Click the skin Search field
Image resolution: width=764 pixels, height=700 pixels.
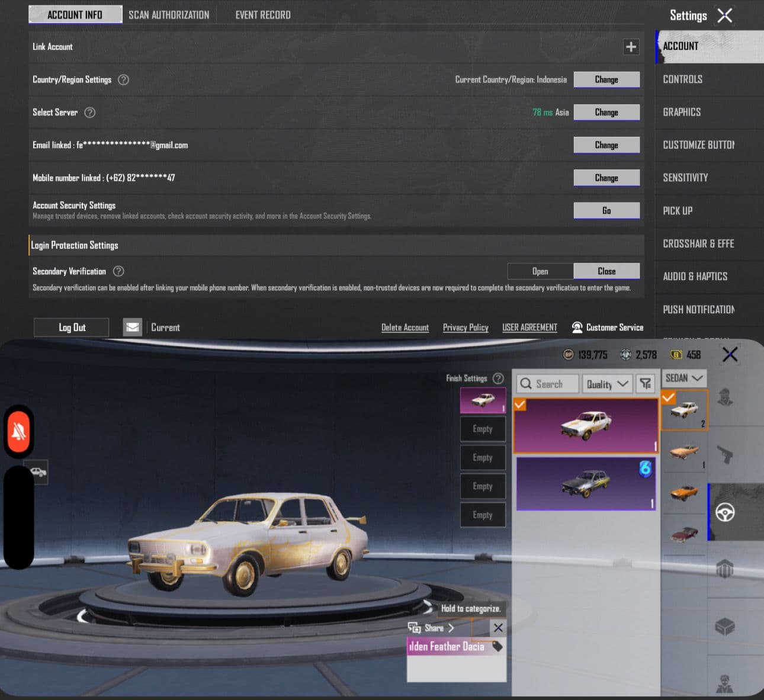547,384
